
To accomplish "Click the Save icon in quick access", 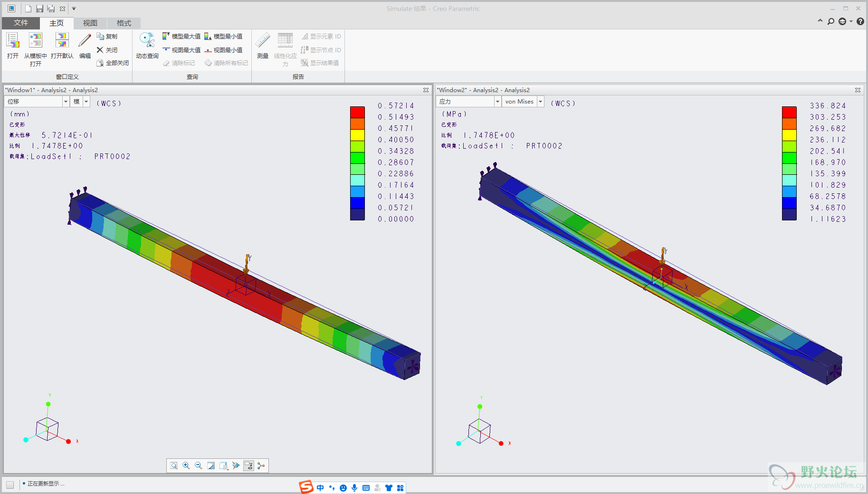I will pyautogui.click(x=40, y=9).
